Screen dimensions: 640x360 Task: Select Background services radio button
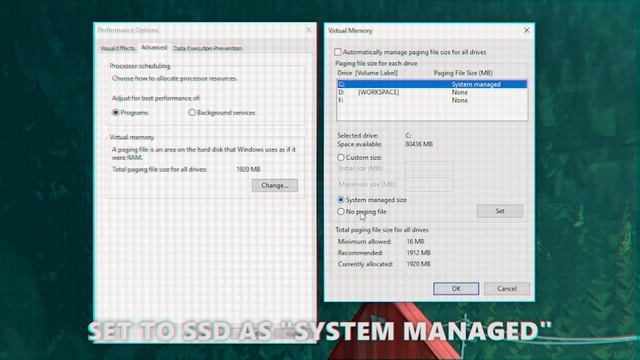pyautogui.click(x=192, y=112)
